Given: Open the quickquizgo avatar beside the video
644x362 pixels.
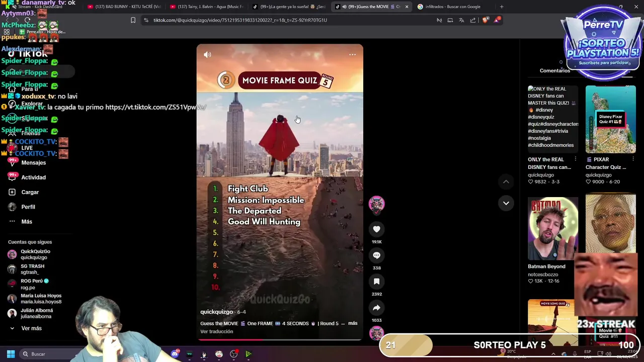Looking at the screenshot, I should [376, 204].
